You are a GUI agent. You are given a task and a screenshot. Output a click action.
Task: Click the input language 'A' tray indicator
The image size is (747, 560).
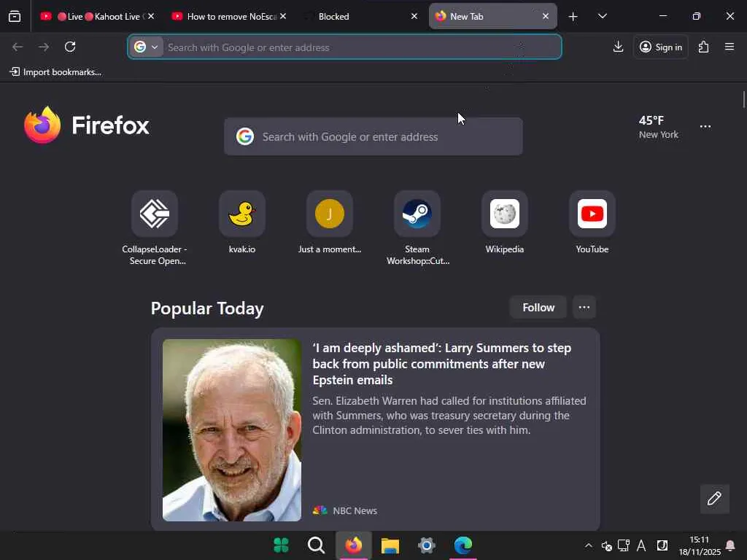pyautogui.click(x=641, y=545)
